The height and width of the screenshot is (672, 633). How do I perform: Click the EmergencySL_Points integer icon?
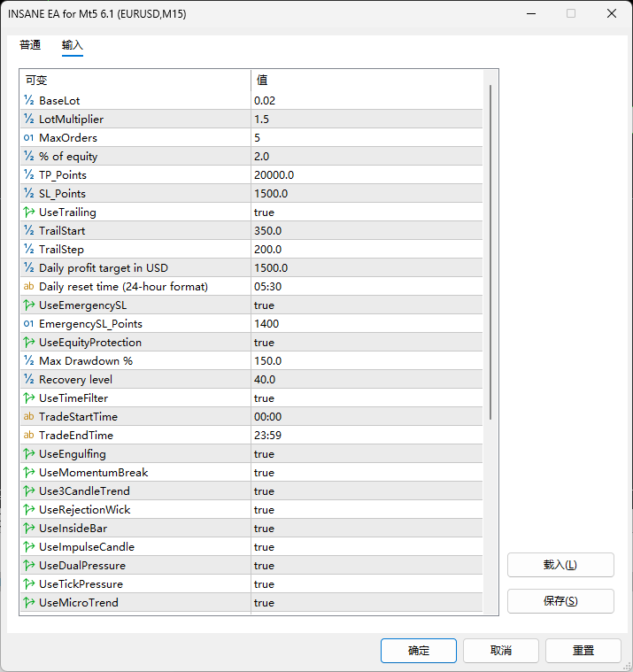(x=29, y=324)
